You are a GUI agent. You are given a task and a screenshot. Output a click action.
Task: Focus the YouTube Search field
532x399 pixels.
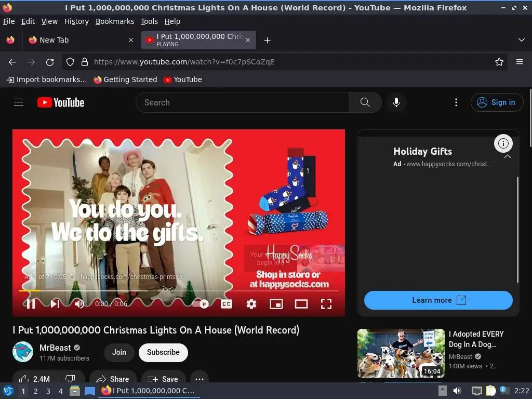[x=242, y=102]
